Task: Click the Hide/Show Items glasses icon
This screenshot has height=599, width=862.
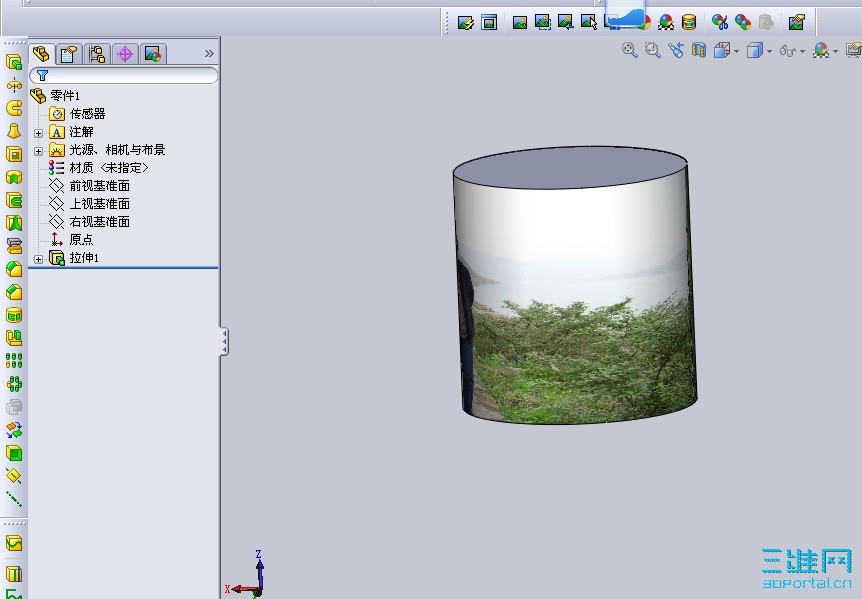Action: 788,51
